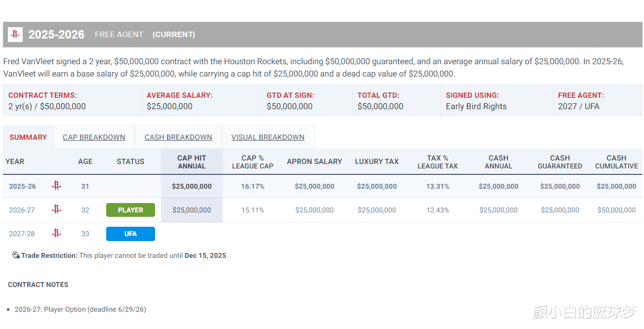644x329 pixels.
Task: Click the Rockets logo in the 2025-2026 header
Action: point(15,35)
